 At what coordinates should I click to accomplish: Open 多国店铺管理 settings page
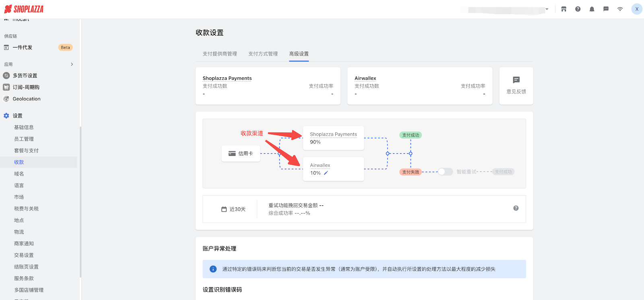click(x=29, y=290)
